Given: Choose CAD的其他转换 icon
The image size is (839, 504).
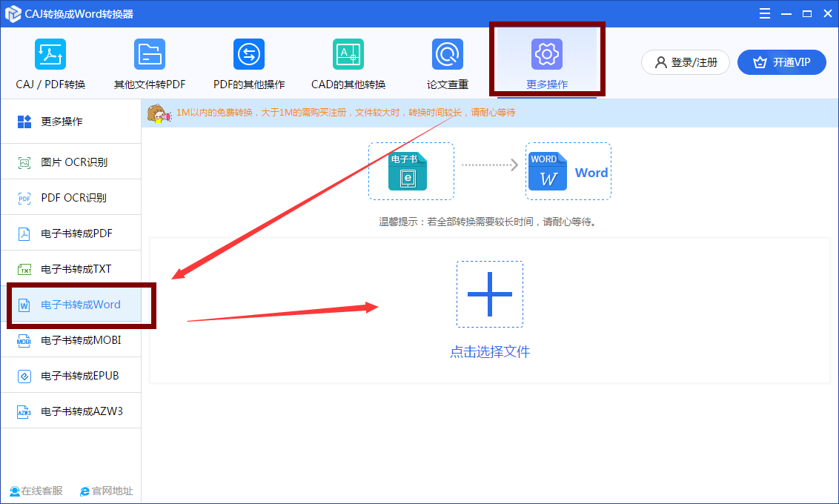Looking at the screenshot, I should pos(348,54).
